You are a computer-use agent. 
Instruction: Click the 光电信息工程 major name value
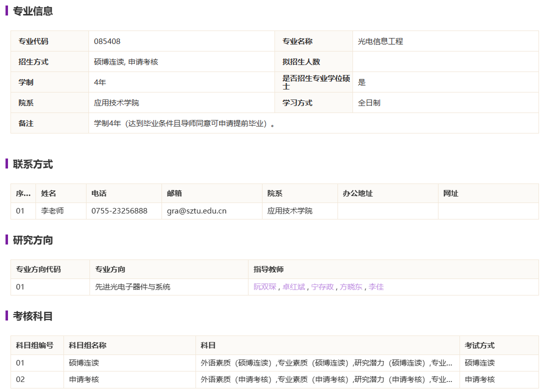[x=380, y=41]
